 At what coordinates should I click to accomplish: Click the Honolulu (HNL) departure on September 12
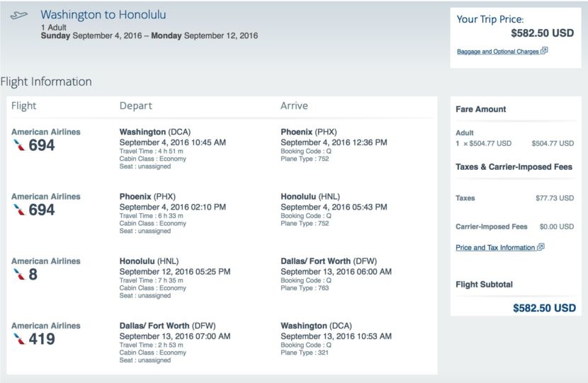tap(149, 261)
